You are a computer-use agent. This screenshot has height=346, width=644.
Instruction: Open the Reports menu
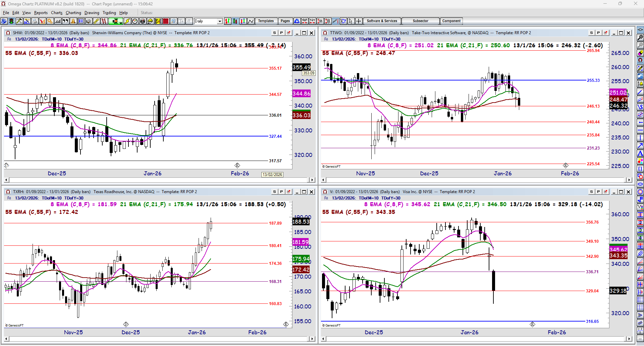[x=41, y=13]
